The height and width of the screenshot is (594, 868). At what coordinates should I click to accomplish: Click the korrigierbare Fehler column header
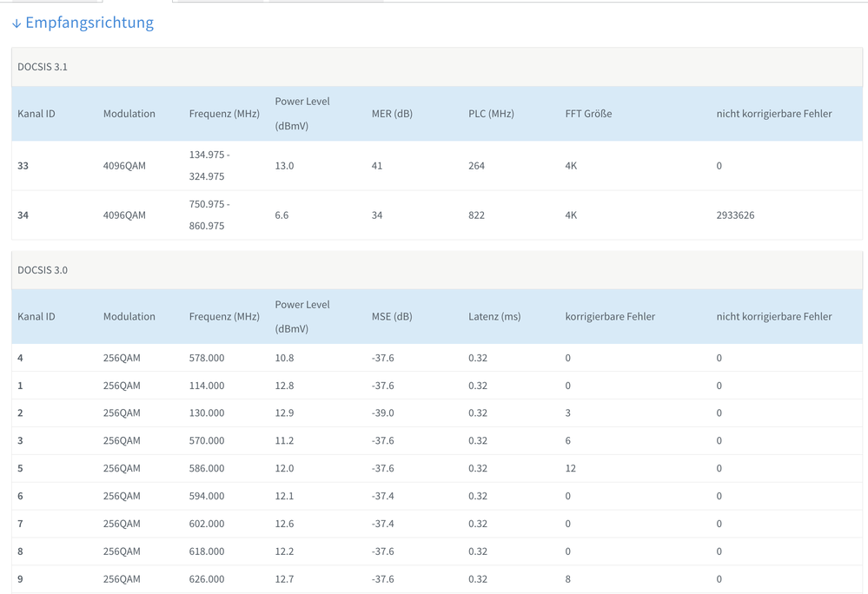(x=610, y=316)
